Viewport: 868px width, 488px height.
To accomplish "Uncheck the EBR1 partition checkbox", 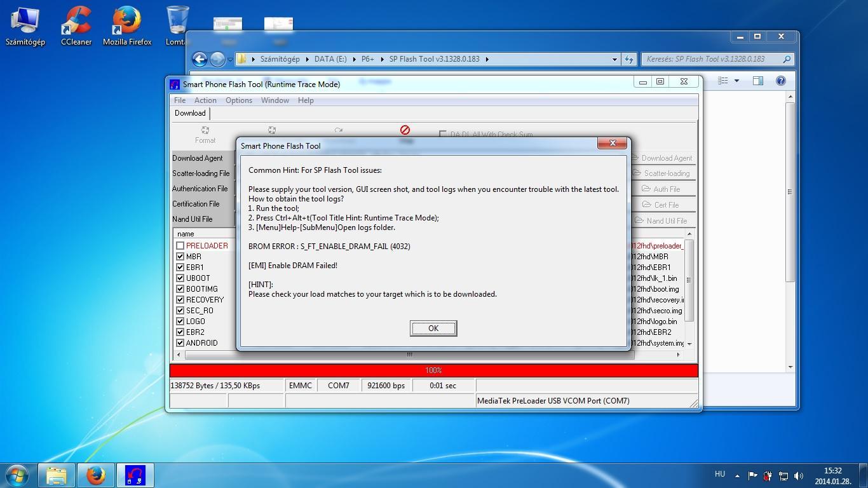I will (x=180, y=268).
